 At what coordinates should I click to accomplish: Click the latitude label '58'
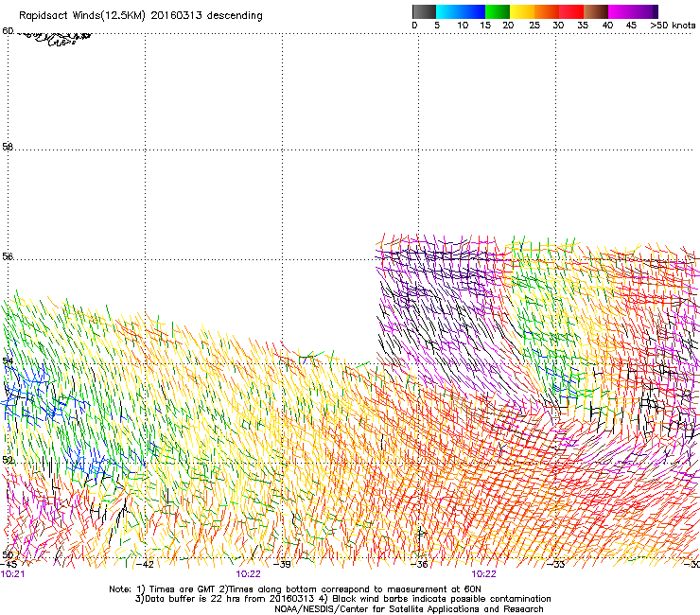[8, 147]
